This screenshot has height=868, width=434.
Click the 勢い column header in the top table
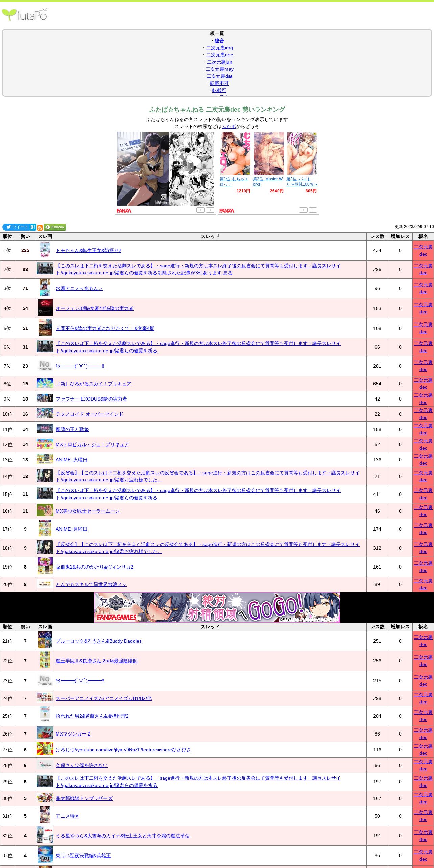25,236
